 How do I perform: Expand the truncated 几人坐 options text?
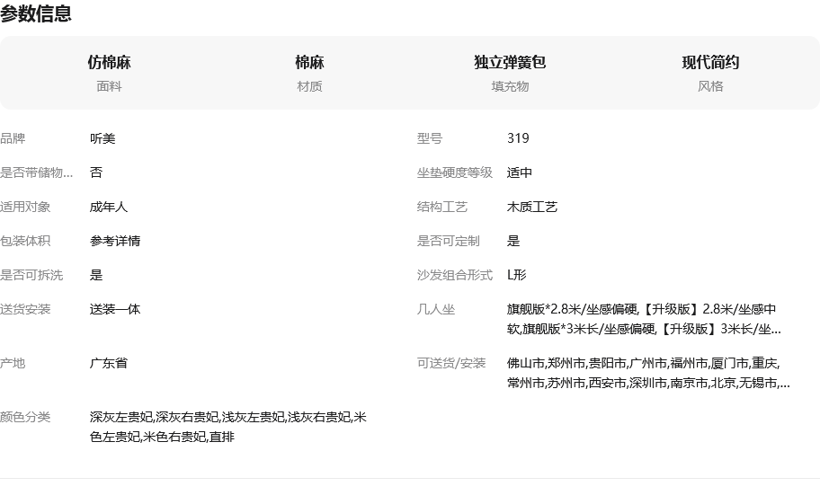coord(643,319)
